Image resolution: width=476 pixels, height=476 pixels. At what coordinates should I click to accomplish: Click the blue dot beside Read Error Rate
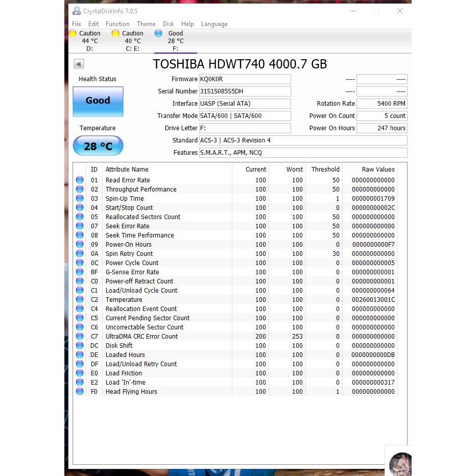[80, 180]
